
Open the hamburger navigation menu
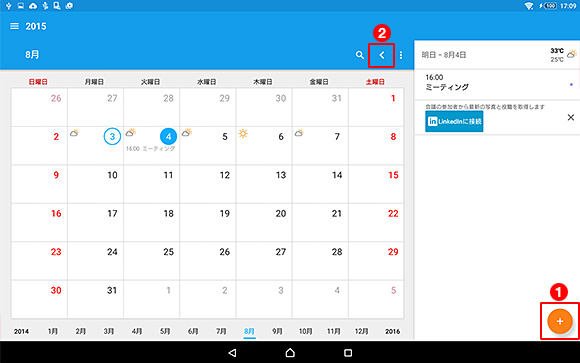point(14,26)
